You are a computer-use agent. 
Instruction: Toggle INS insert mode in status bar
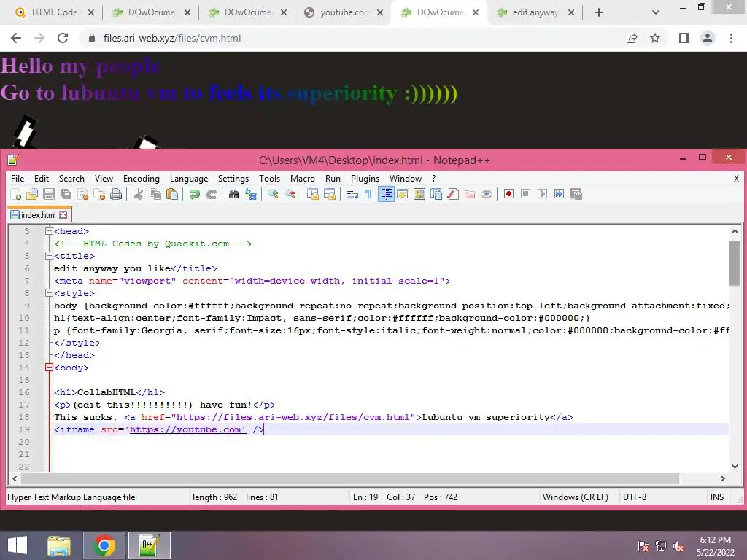[x=717, y=497]
